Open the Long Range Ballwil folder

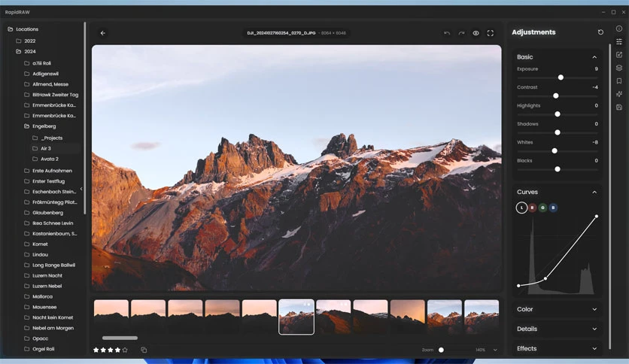(53, 265)
